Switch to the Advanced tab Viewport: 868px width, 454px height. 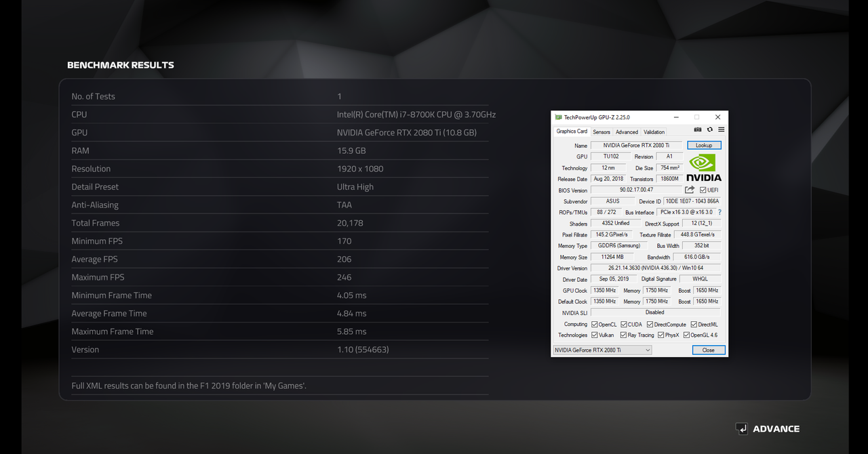tap(627, 132)
